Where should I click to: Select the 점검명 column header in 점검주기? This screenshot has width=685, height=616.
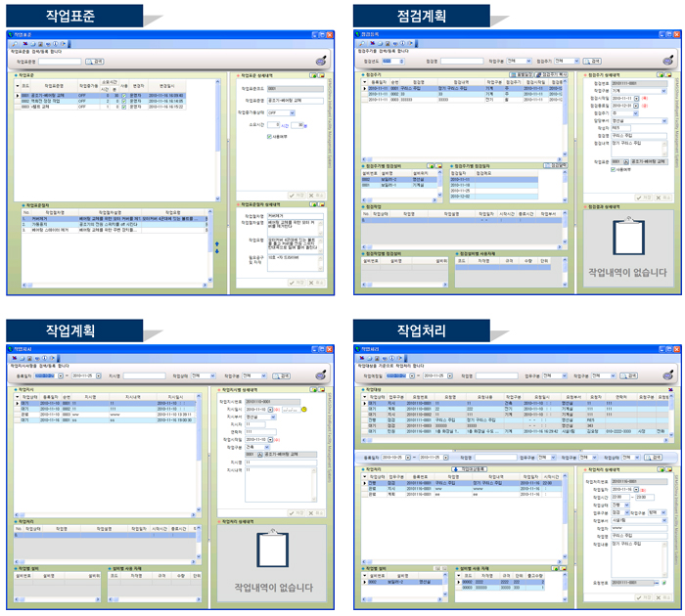(419, 82)
